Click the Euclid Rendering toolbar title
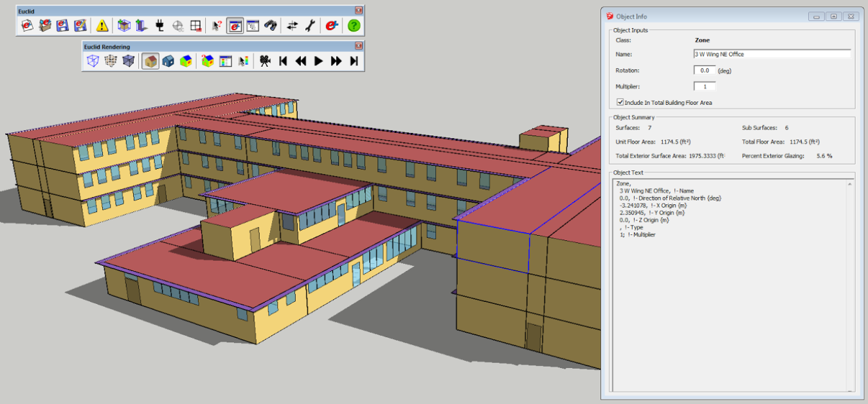The height and width of the screenshot is (404, 868). tap(107, 46)
